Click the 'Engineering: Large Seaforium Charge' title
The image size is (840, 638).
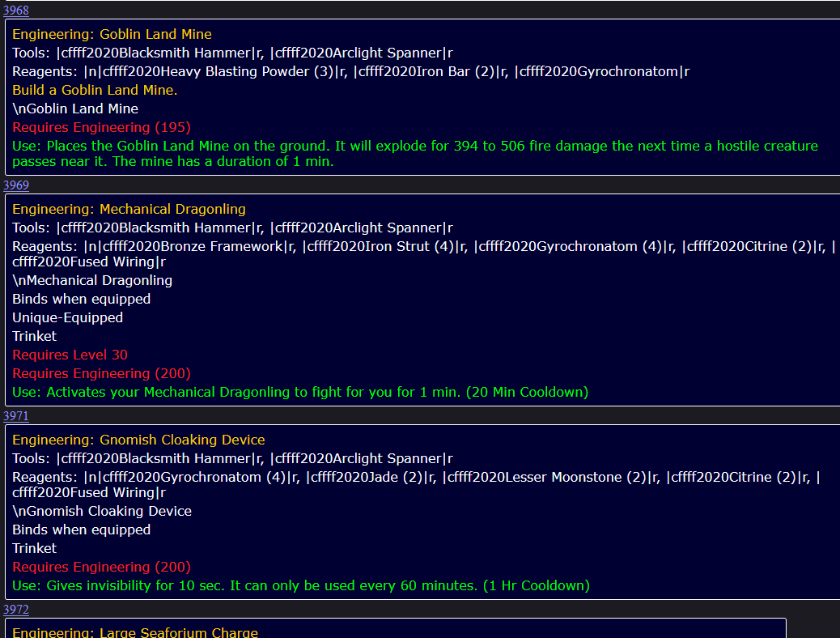coord(135,632)
